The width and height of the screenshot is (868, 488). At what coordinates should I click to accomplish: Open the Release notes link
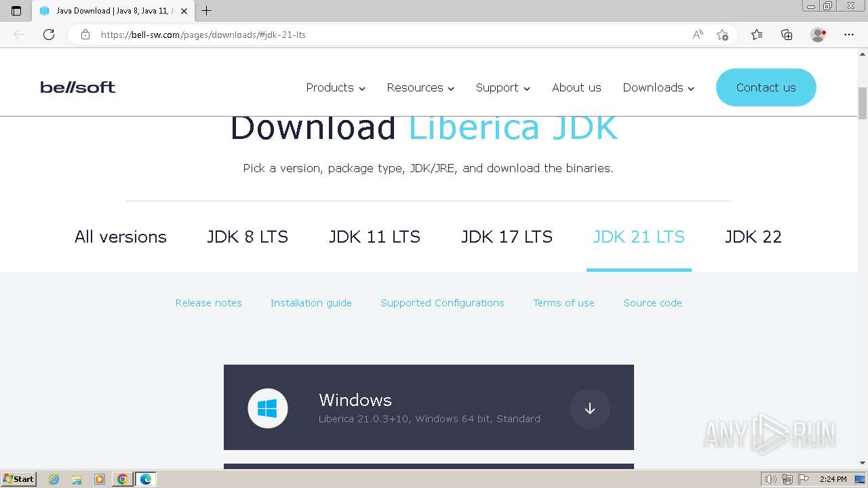[x=209, y=303]
